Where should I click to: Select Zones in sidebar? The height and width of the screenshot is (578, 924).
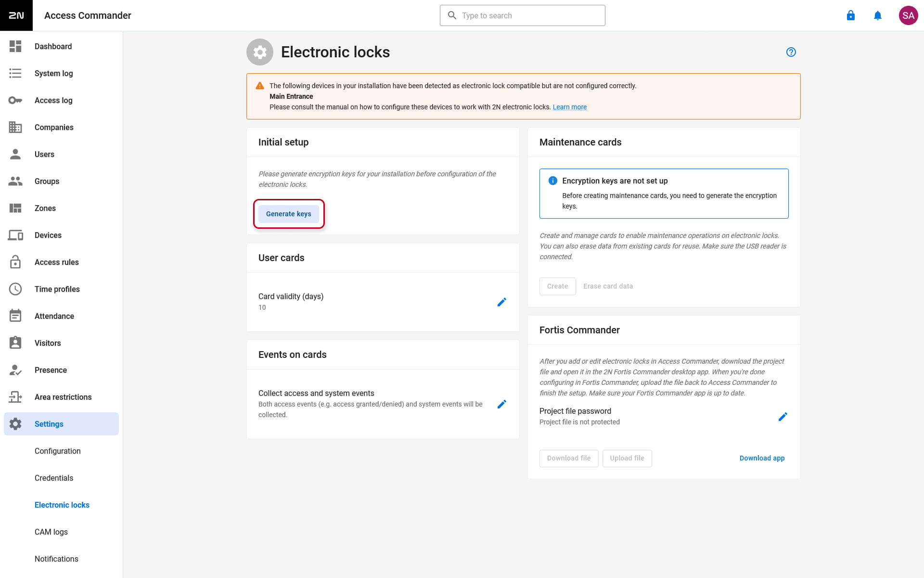61,208
